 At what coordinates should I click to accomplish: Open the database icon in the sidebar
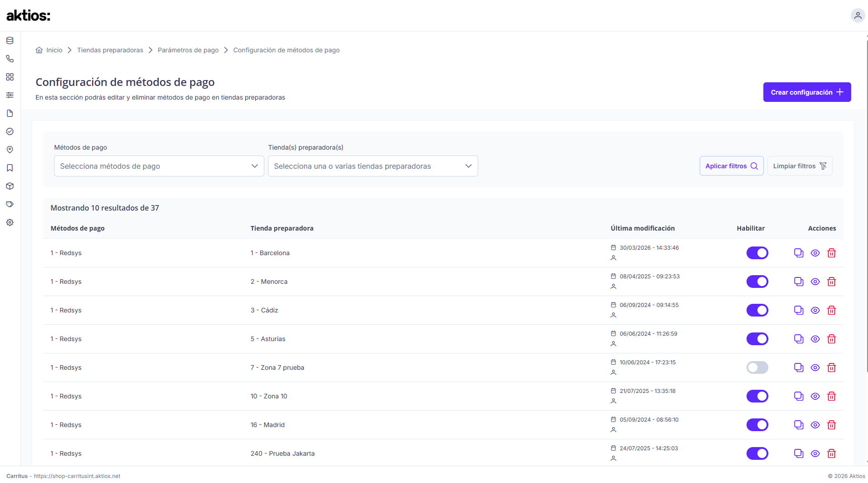pos(10,40)
